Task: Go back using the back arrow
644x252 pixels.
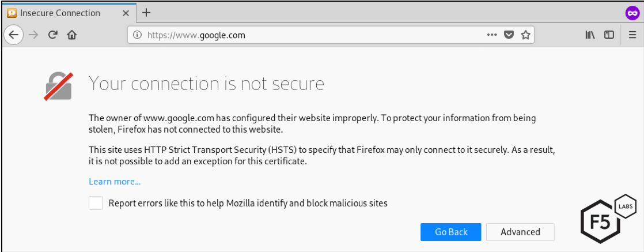Action: 14,35
